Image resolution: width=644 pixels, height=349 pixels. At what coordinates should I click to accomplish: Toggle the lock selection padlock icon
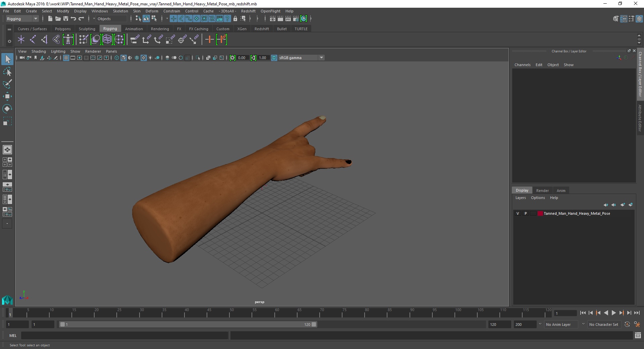pos(235,19)
